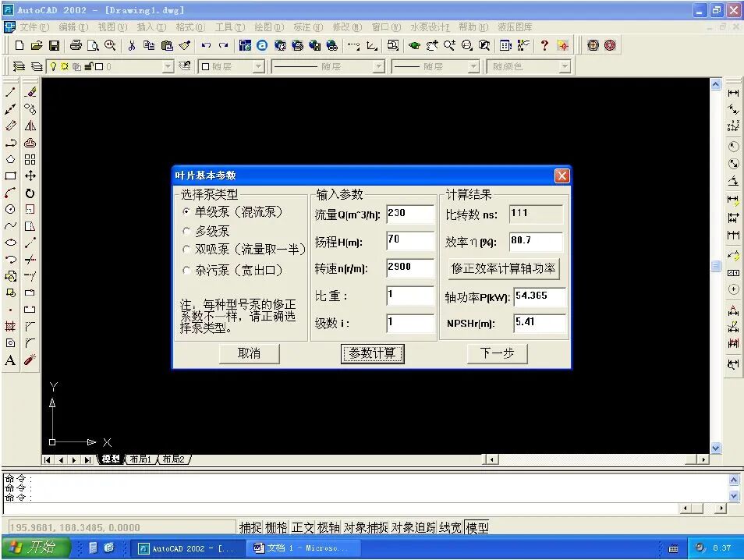Select the Move tool
This screenshot has height=560, width=744.
click(30, 176)
